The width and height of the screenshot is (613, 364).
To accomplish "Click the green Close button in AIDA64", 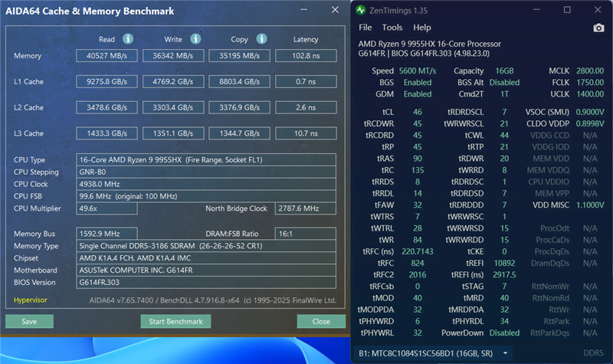I will pyautogui.click(x=321, y=321).
